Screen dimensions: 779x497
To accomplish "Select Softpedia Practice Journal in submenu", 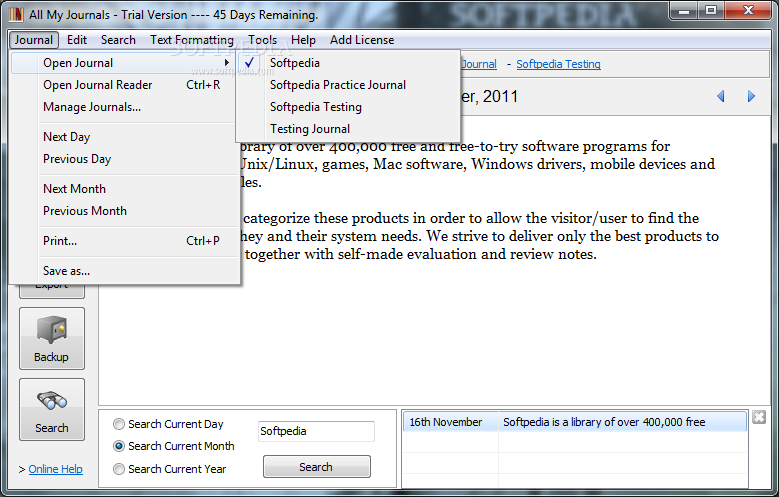I will 348,85.
